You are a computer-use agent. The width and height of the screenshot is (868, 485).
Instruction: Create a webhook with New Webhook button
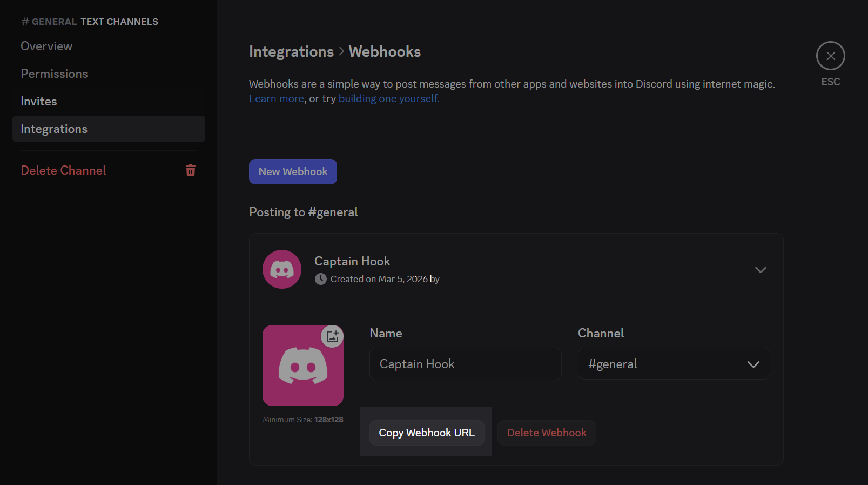coord(293,171)
